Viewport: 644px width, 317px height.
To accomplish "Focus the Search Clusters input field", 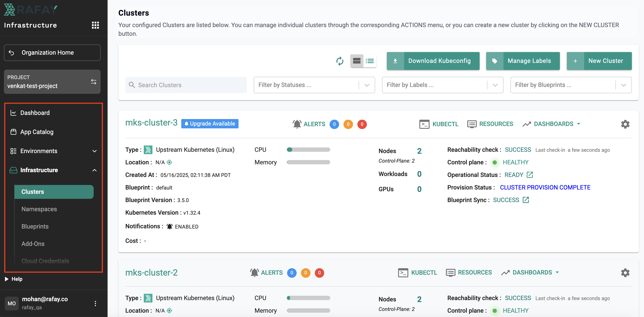I will point(186,85).
